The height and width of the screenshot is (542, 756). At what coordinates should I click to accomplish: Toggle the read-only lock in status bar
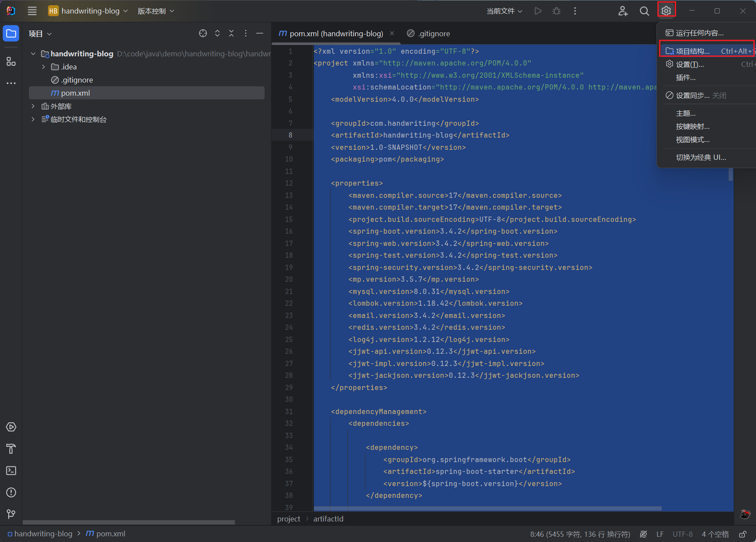click(742, 534)
